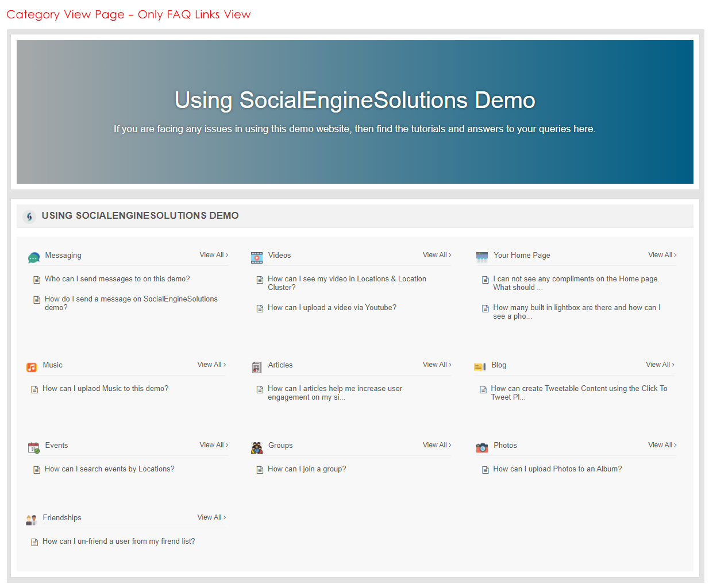Screen dimensions: 709x588
Task: Click the Friendships category icon
Action: point(32,520)
